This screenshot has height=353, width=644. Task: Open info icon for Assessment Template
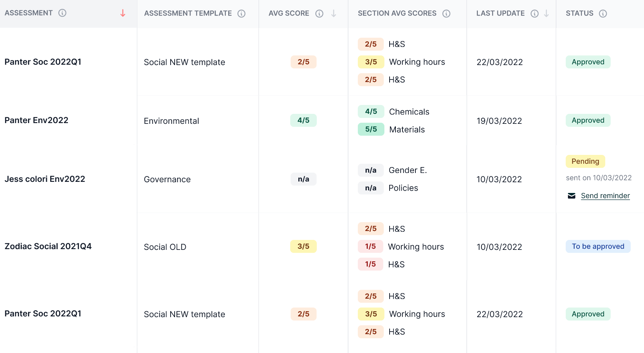[241, 14]
